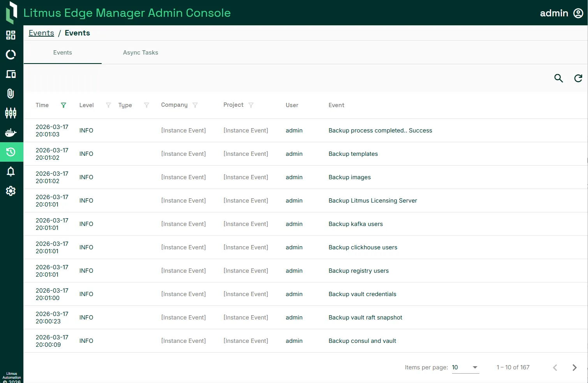Select 'Backup Litmus Licensing Server' event
The height and width of the screenshot is (383, 588).
coord(373,201)
